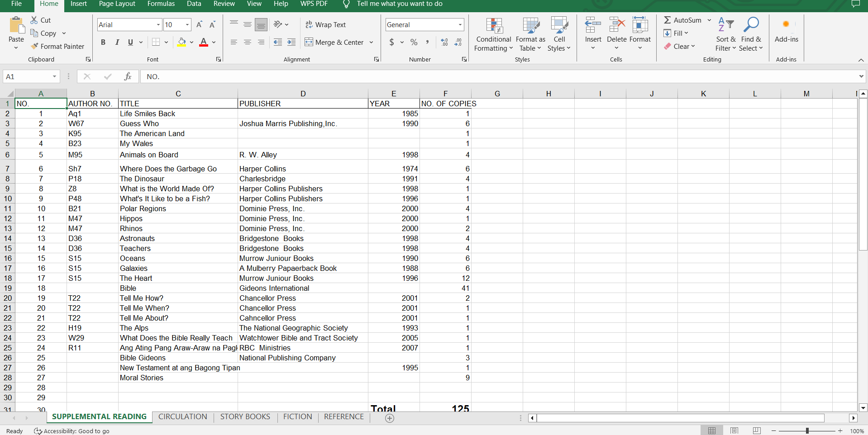Image resolution: width=868 pixels, height=435 pixels.
Task: Apply Percent Style format
Action: click(414, 42)
